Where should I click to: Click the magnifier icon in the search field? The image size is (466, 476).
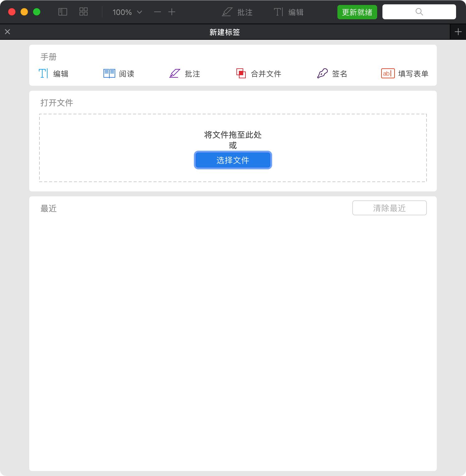pos(419,12)
